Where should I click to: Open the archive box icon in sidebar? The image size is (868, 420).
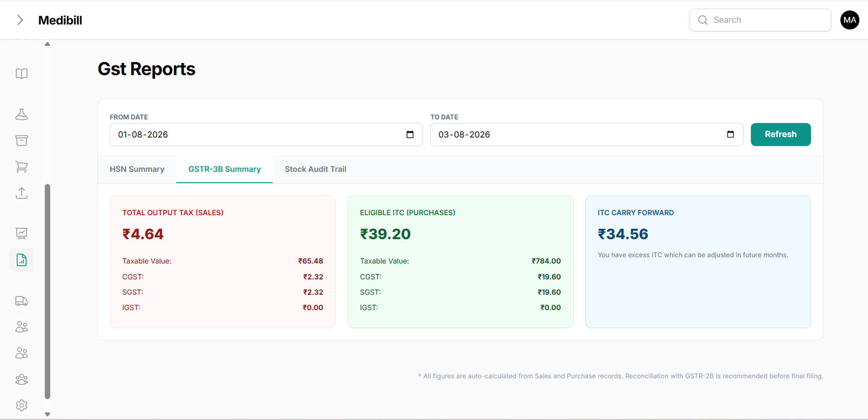pos(22,140)
